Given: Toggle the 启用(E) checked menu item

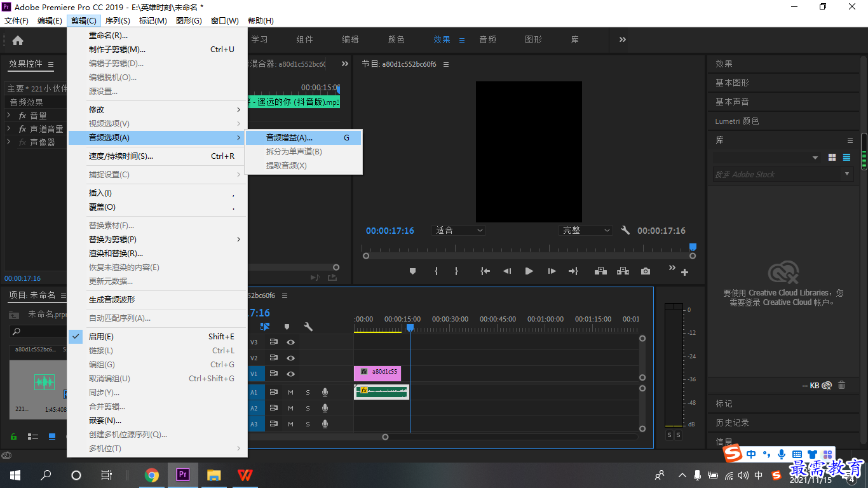Looking at the screenshot, I should click(x=157, y=337).
